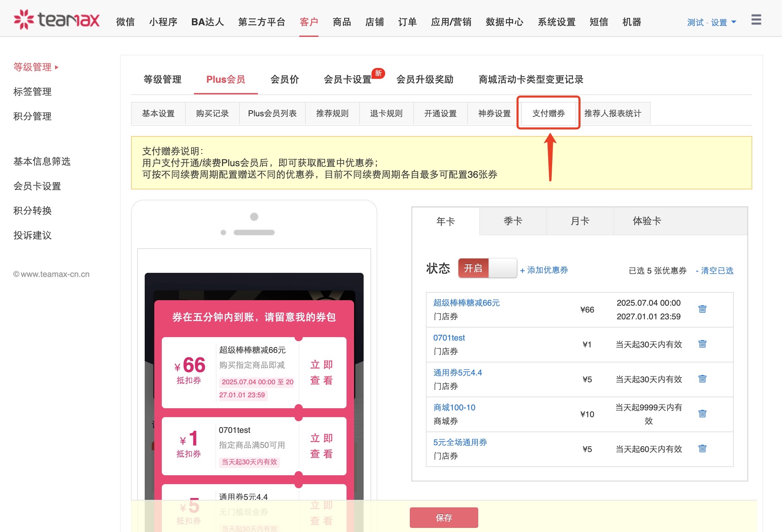The width and height of the screenshot is (782, 532).
Task: Switch to the 季卡 tab
Action: coord(512,221)
